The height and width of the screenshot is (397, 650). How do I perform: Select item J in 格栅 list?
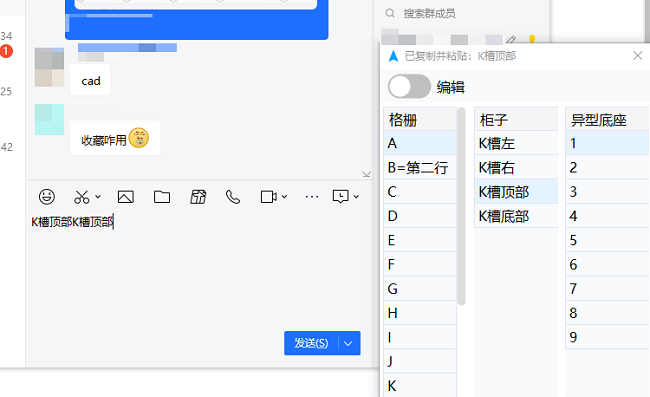click(x=420, y=361)
